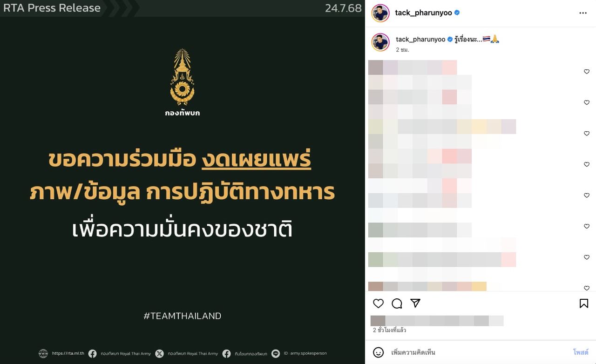Like the first comment's small heart
Screen dimensions: 596x364
[x=587, y=72]
